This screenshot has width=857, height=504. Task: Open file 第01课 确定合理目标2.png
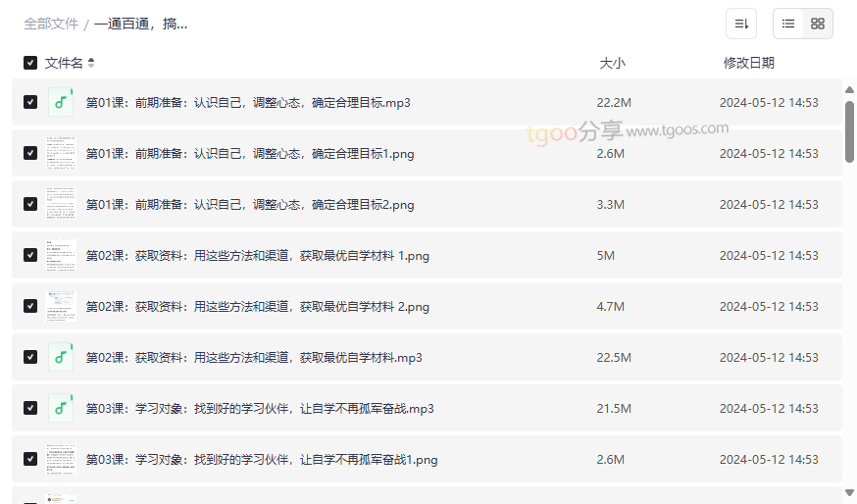[x=250, y=205]
